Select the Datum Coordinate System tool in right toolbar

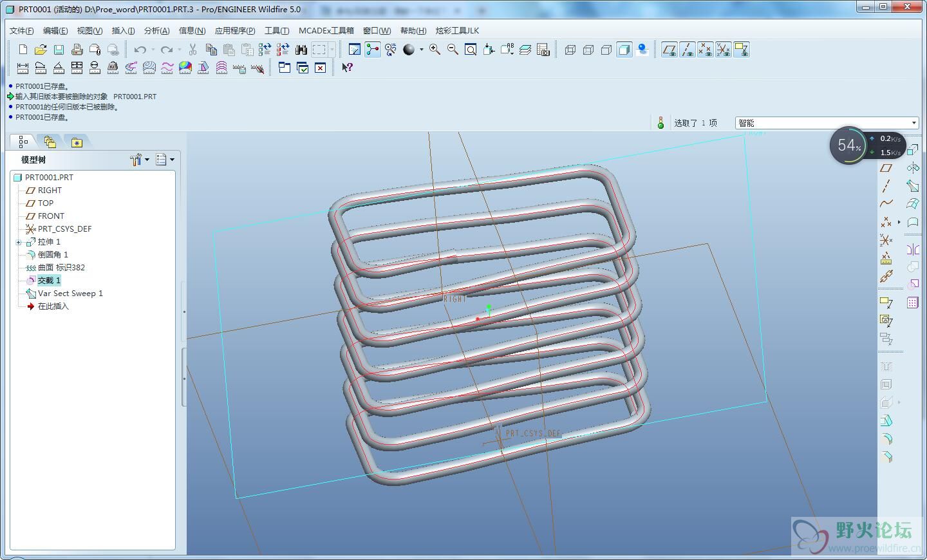[x=886, y=240]
